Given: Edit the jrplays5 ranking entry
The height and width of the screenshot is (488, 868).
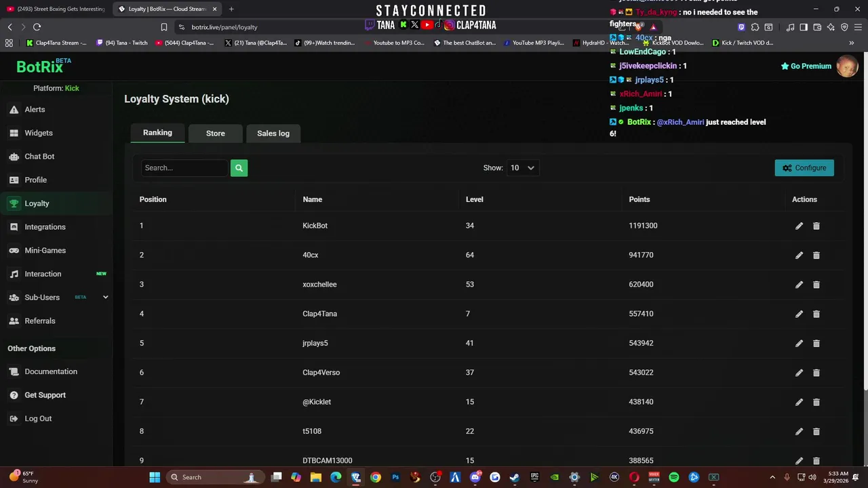Looking at the screenshot, I should 799,344.
